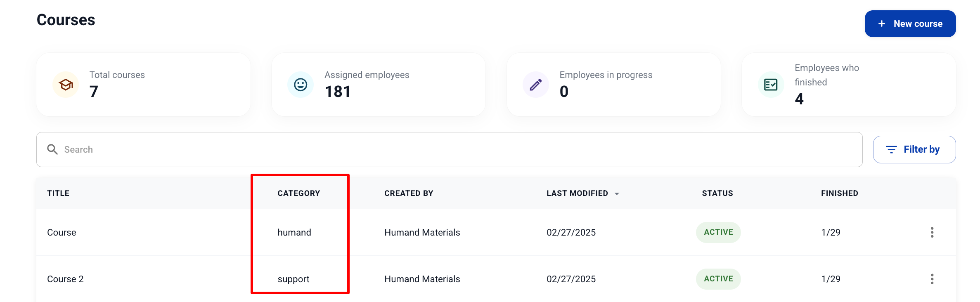Click the smiley face Assigned employees icon
This screenshot has height=302, width=980.
tap(301, 85)
